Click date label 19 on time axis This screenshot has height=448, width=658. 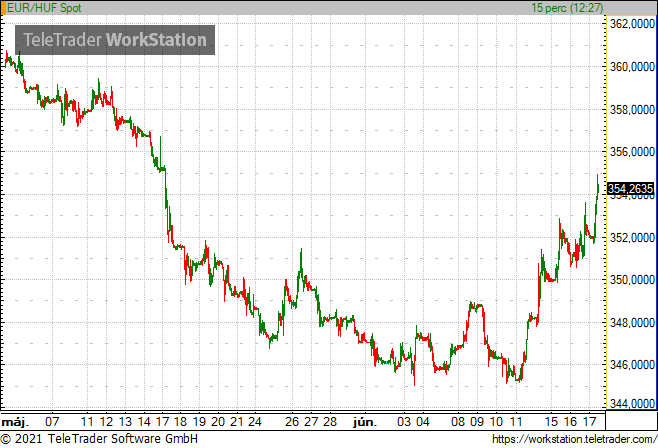pos(199,422)
